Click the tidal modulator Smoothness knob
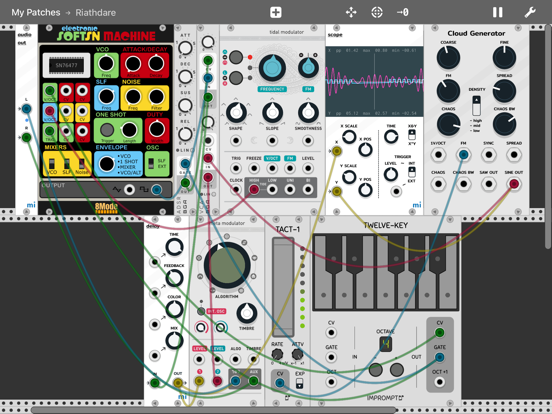 308,112
